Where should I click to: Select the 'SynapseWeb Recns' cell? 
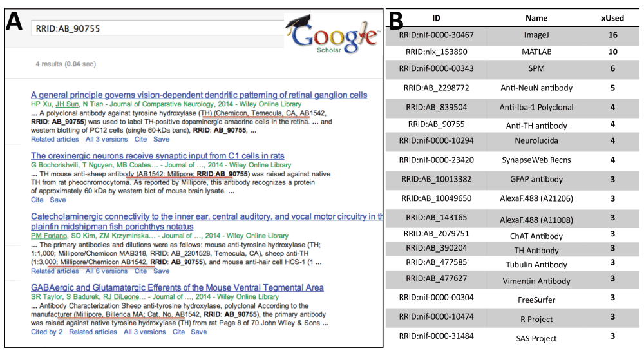536,160
